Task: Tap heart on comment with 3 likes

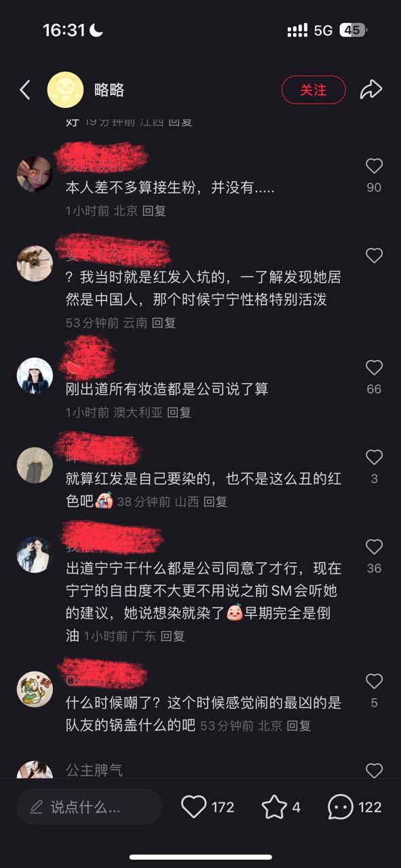Action: [374, 457]
